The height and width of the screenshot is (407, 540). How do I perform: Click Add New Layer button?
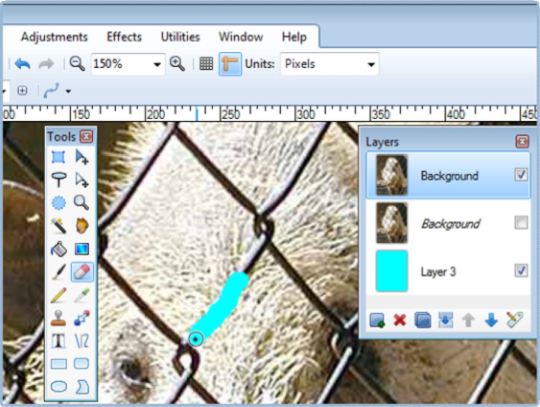[x=377, y=320]
